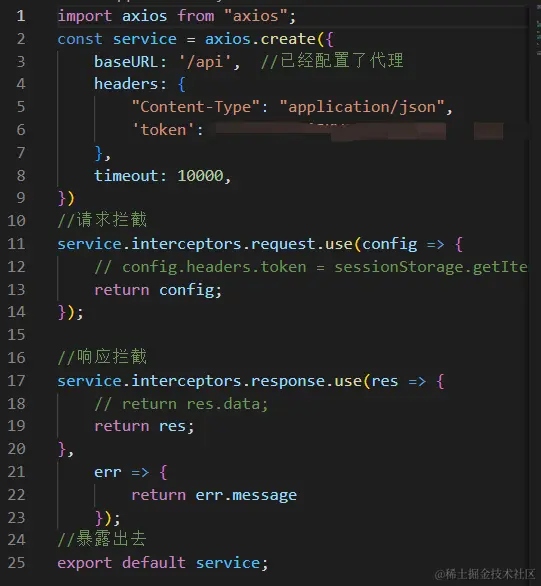541x586 pixels.
Task: Click the value 10000 on line 8
Action: [200, 176]
